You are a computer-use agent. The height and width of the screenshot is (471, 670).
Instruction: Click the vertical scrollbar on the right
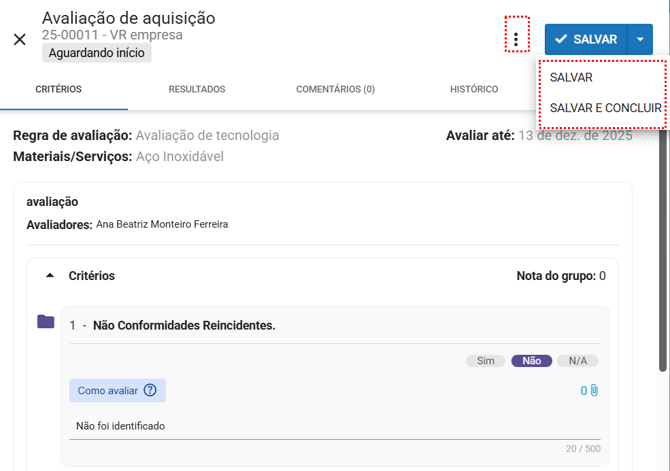pyautogui.click(x=662, y=250)
